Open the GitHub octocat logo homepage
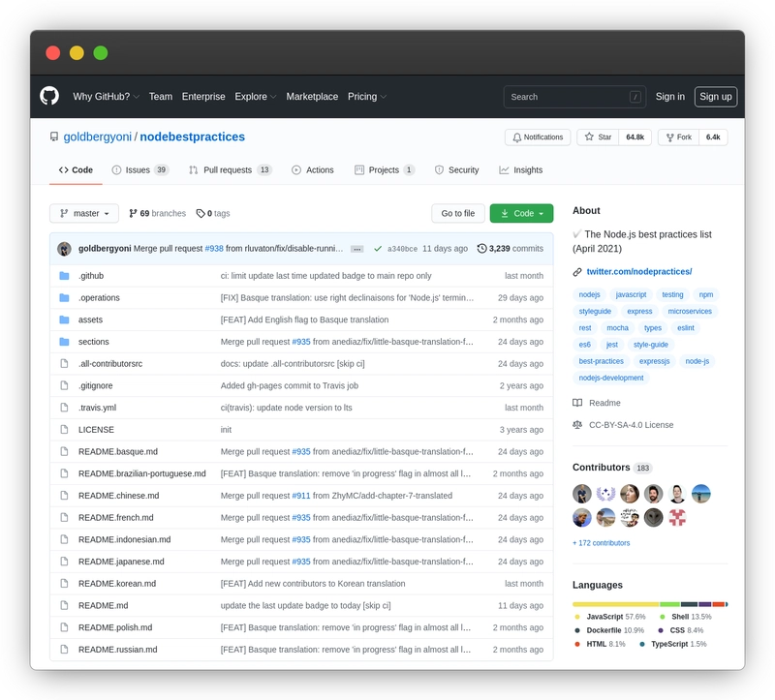The width and height of the screenshot is (775, 700). (x=49, y=96)
